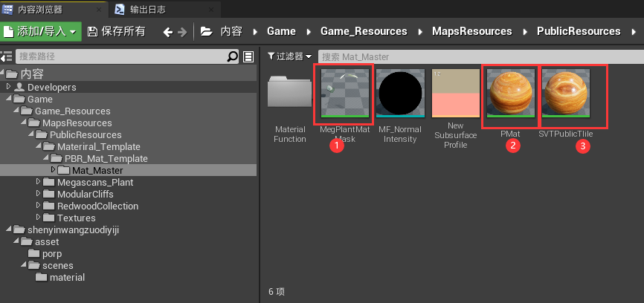Open the breadcrumb arrow after Game_Resources
Image resolution: width=644 pixels, height=303 pixels.
(x=419, y=32)
